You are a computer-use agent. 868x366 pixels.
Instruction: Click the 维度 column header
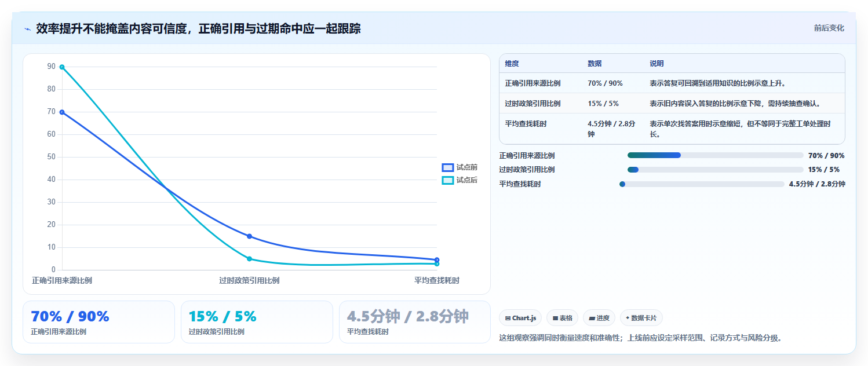(512, 64)
